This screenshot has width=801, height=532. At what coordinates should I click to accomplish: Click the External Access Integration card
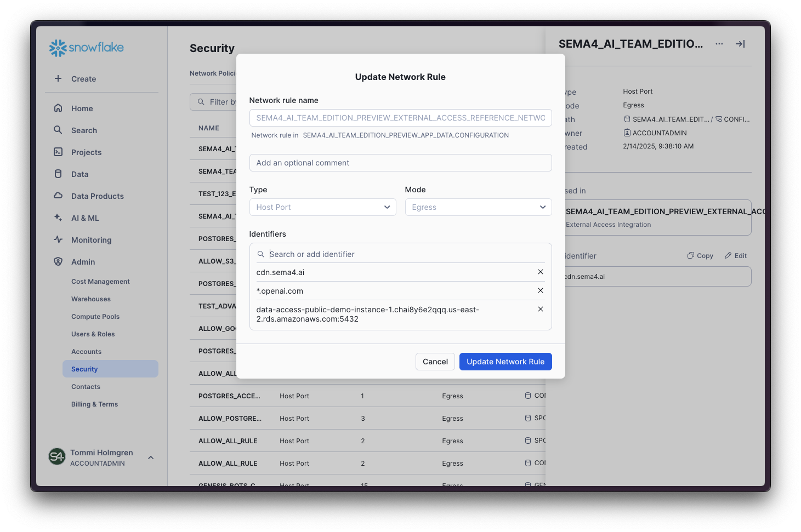pyautogui.click(x=658, y=218)
